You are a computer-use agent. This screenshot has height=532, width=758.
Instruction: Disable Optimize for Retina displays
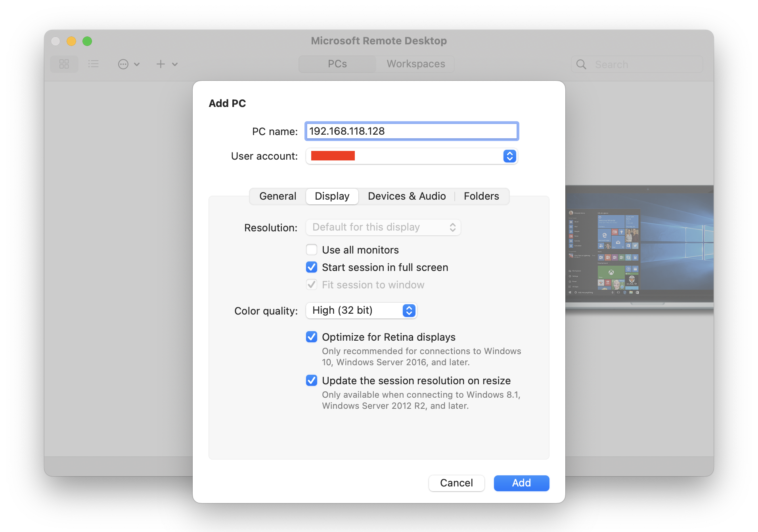pos(312,337)
